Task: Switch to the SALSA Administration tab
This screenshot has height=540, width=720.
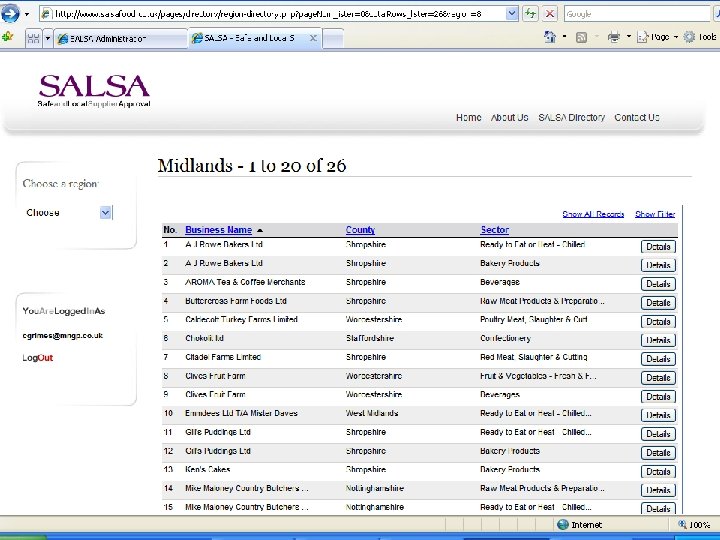Action: [120, 39]
